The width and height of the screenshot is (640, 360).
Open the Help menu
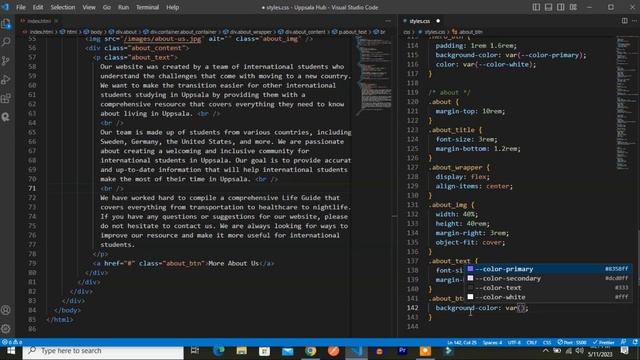pyautogui.click(x=173, y=7)
